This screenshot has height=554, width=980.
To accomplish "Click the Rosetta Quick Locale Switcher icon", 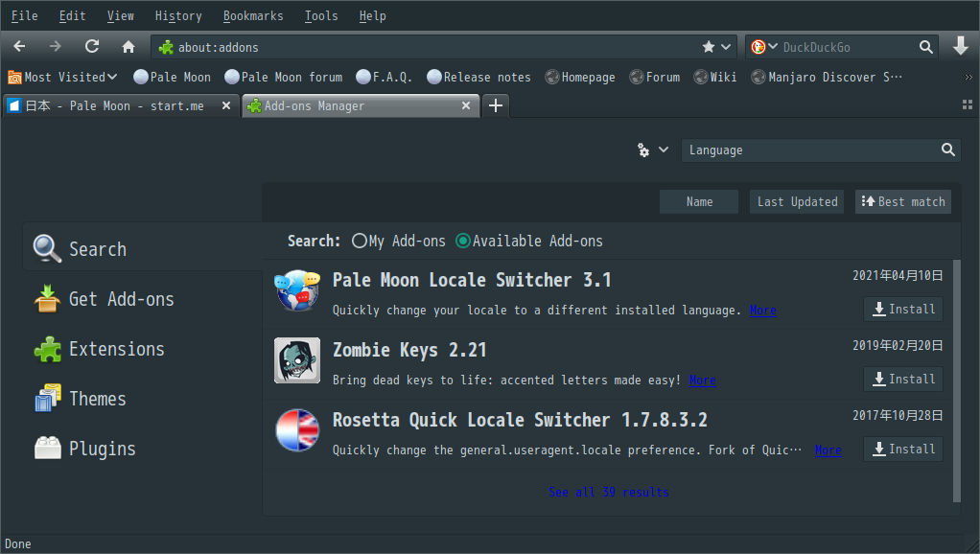I will (297, 430).
